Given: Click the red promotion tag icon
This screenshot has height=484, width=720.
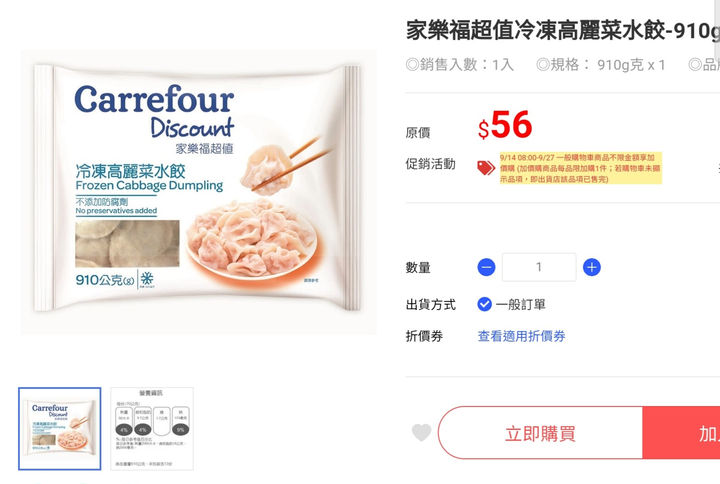Looking at the screenshot, I should pyautogui.click(x=486, y=168).
